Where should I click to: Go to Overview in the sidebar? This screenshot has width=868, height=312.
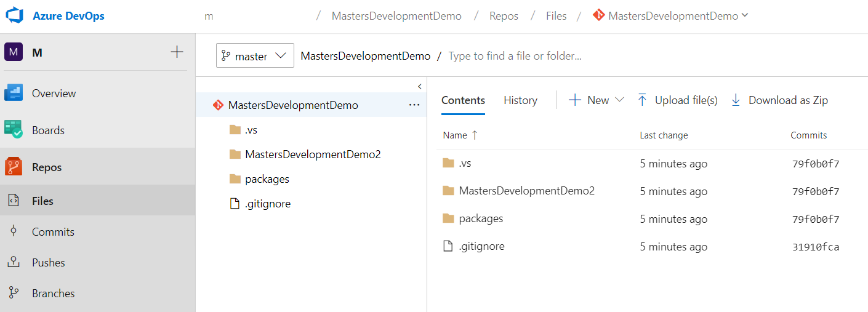coord(54,94)
